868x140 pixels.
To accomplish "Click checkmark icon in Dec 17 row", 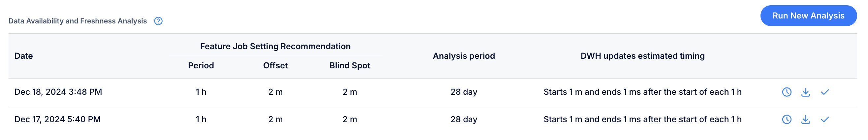I will coord(825,119).
